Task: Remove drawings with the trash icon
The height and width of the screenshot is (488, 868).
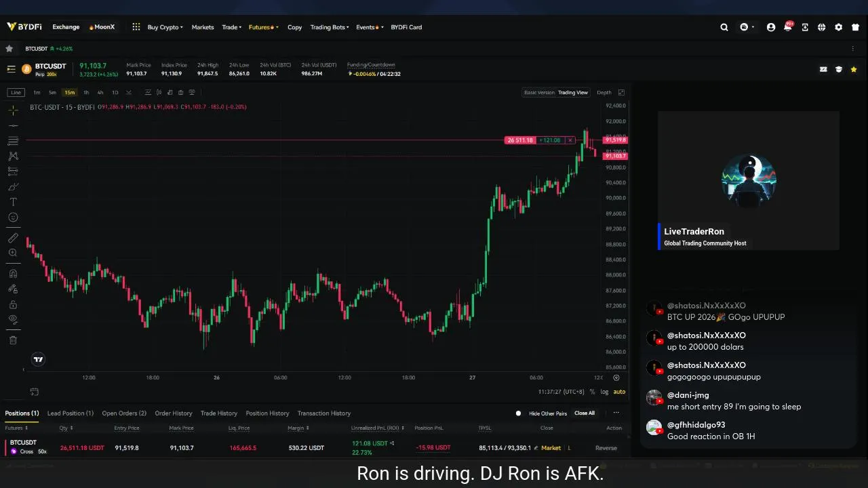Action: coord(13,340)
